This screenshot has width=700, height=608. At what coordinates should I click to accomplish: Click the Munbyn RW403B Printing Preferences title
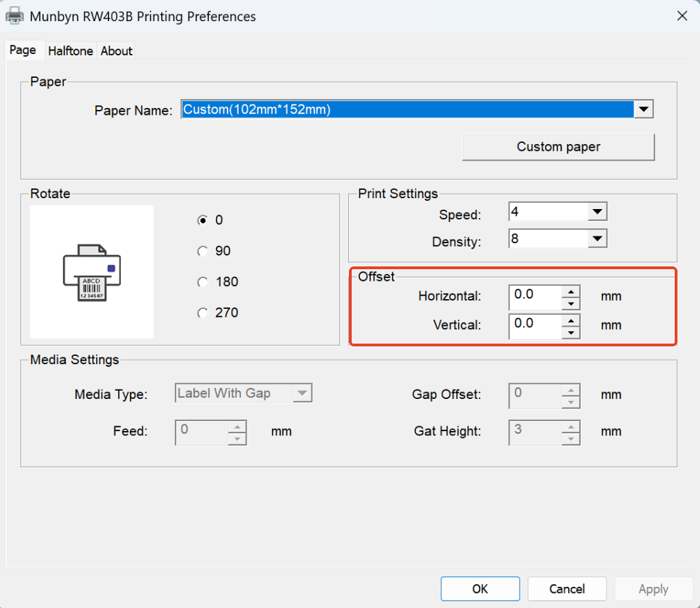(x=143, y=16)
